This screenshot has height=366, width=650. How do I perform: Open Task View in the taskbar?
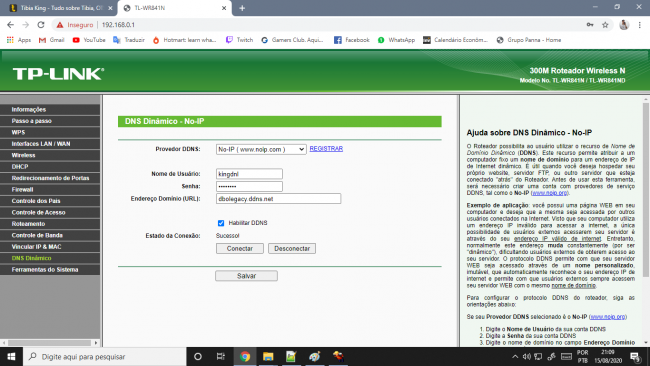pyautogui.click(x=221, y=356)
